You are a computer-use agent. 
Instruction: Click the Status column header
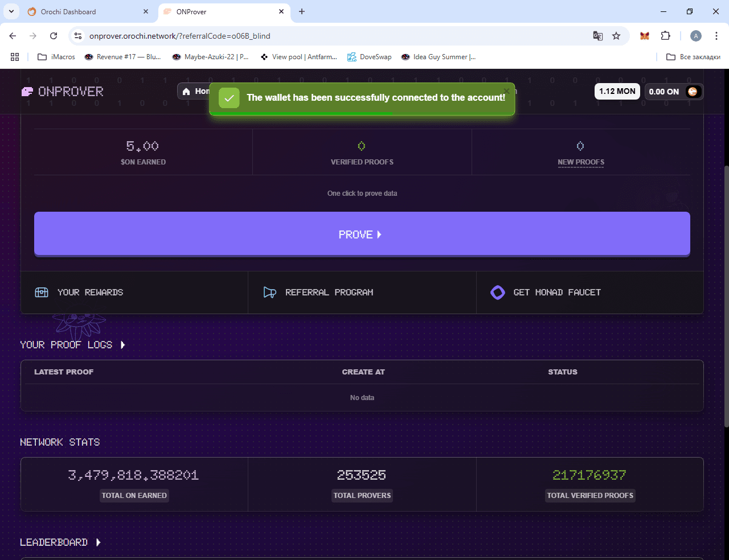click(x=563, y=372)
